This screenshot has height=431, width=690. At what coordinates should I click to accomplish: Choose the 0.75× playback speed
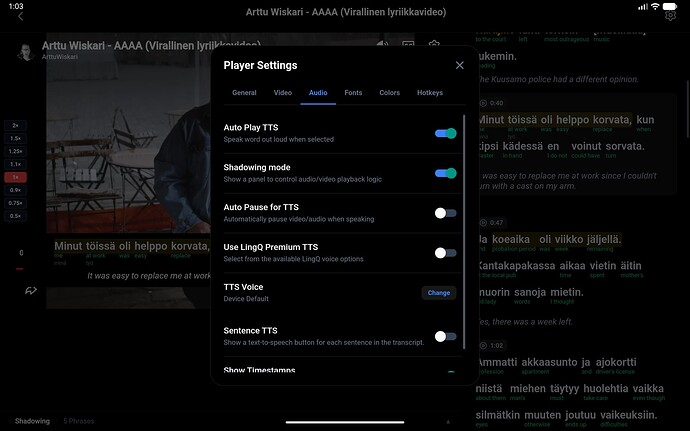(x=16, y=202)
